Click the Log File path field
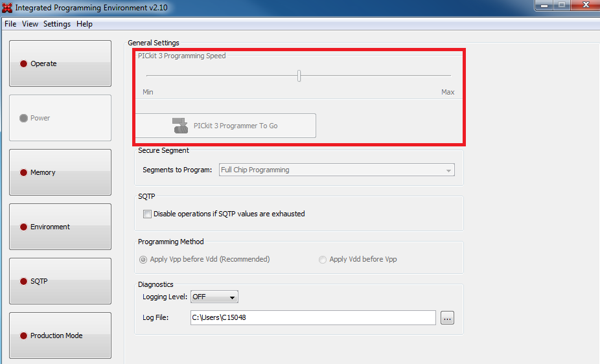Screen dimensions: 600x364 tap(313, 317)
